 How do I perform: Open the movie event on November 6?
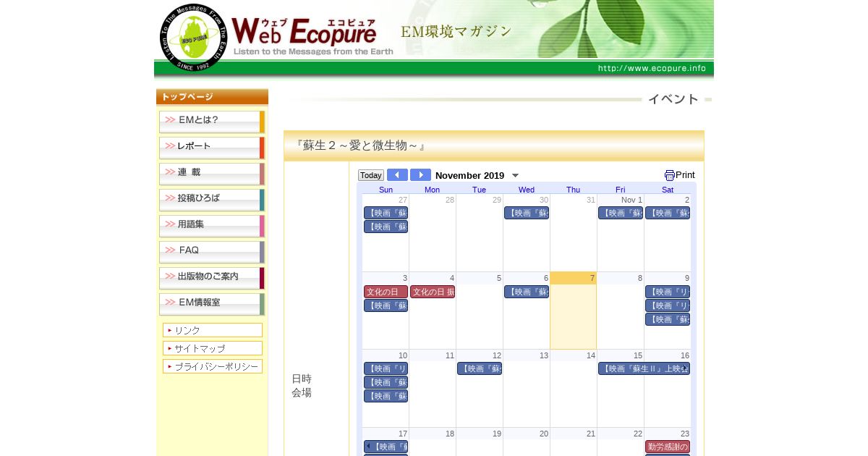(x=527, y=292)
